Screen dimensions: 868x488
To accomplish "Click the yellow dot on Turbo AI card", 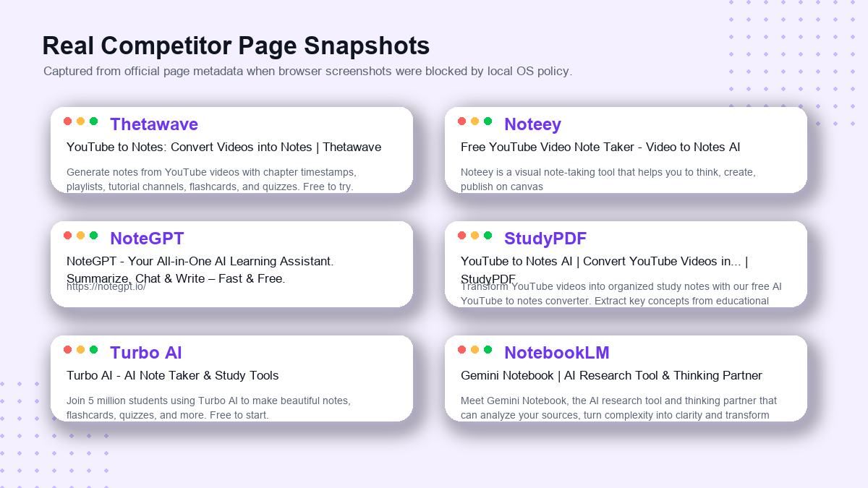I will coord(80,349).
